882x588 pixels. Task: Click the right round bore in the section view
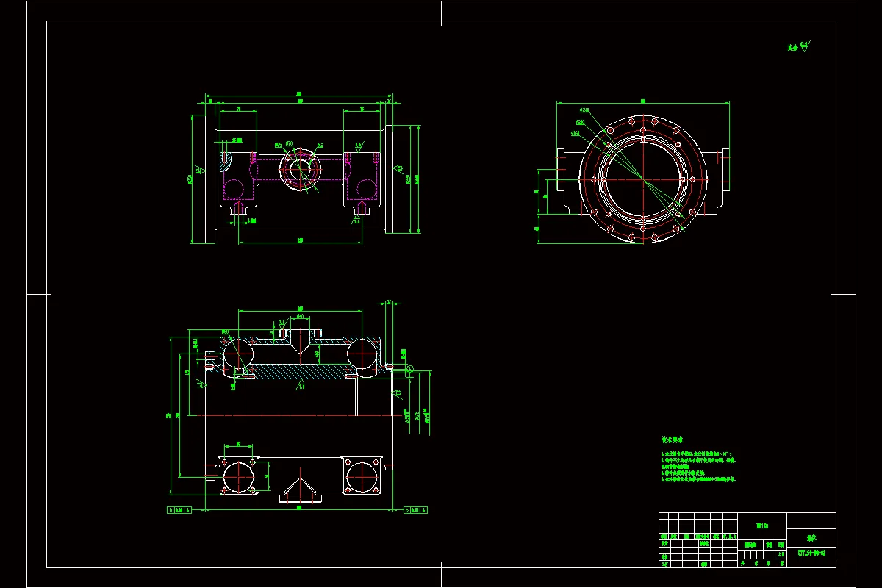(x=362, y=354)
